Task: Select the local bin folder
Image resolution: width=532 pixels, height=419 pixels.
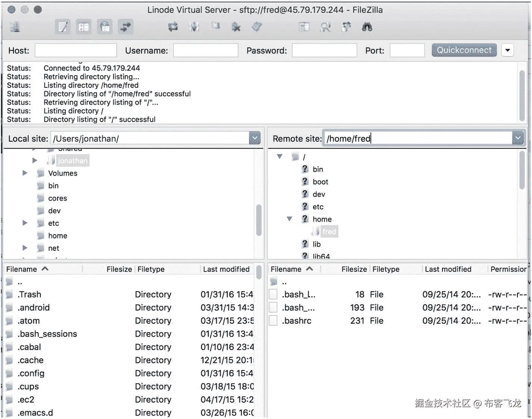Action: coord(53,186)
